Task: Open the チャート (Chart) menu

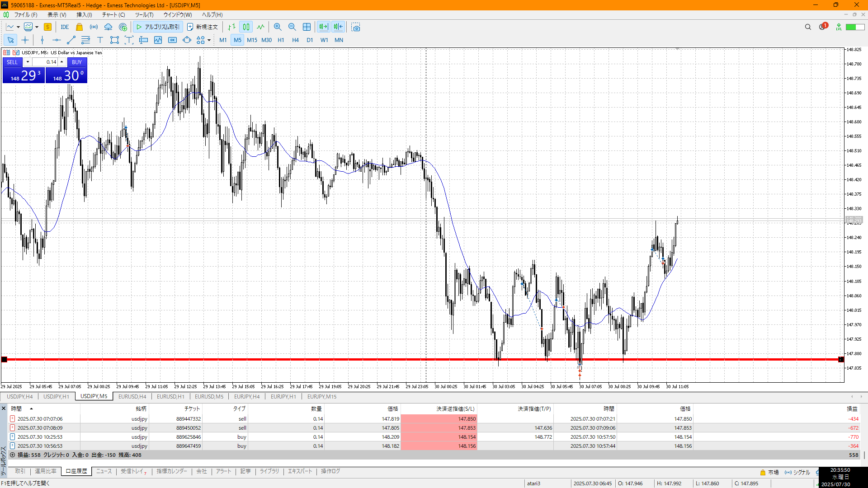Action: pos(113,15)
